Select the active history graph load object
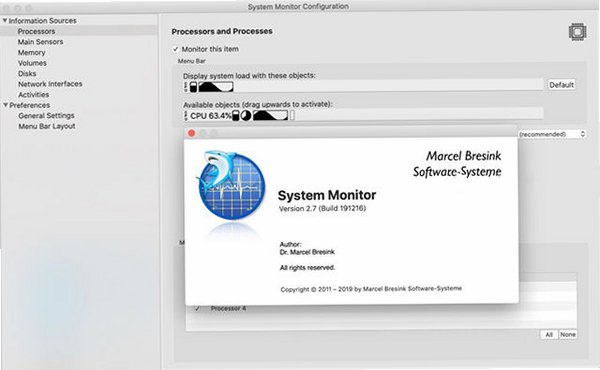 coord(215,87)
